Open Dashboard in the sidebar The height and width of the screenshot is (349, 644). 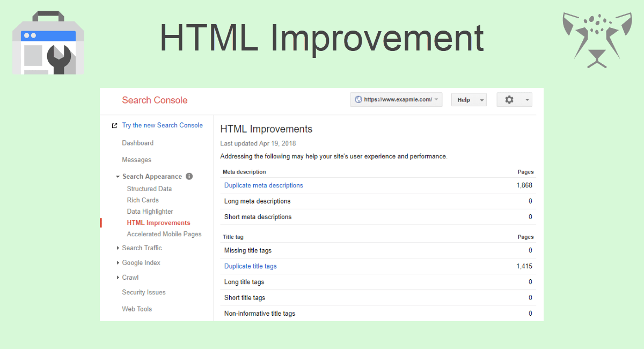coord(137,143)
